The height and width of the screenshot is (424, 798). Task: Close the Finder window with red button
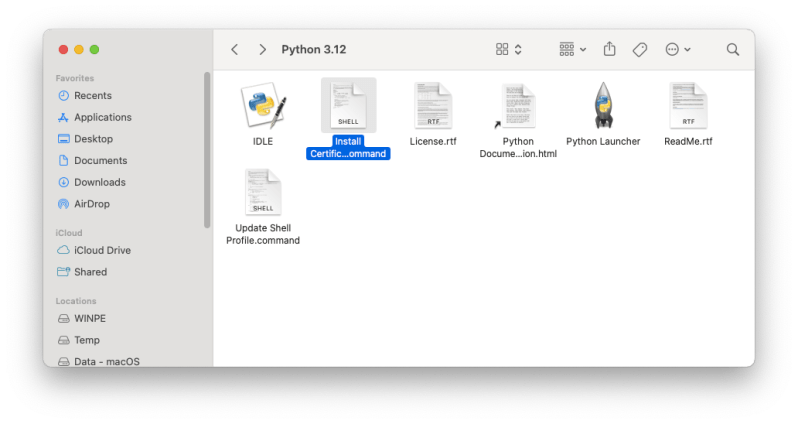pos(63,49)
